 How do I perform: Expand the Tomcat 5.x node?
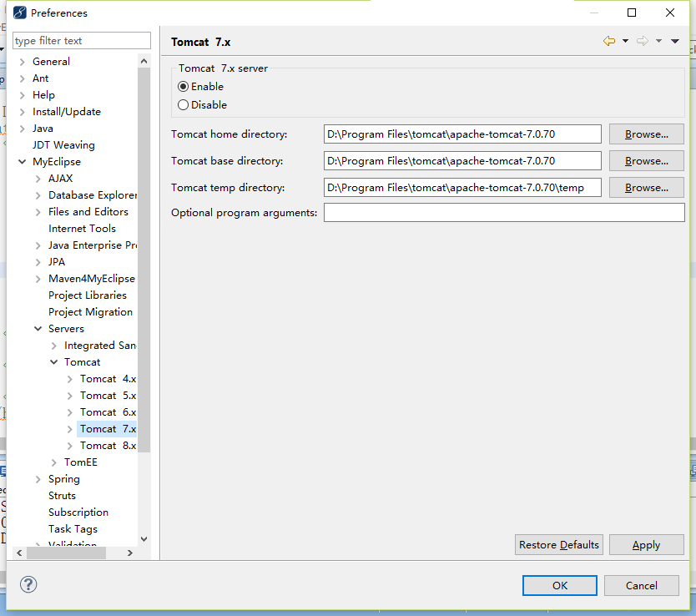[x=70, y=396]
